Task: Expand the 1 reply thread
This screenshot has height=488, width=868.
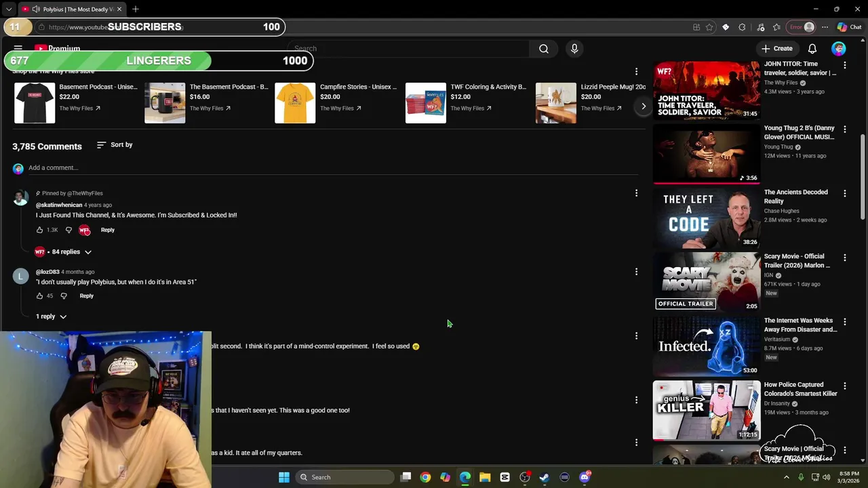Action: click(x=52, y=317)
